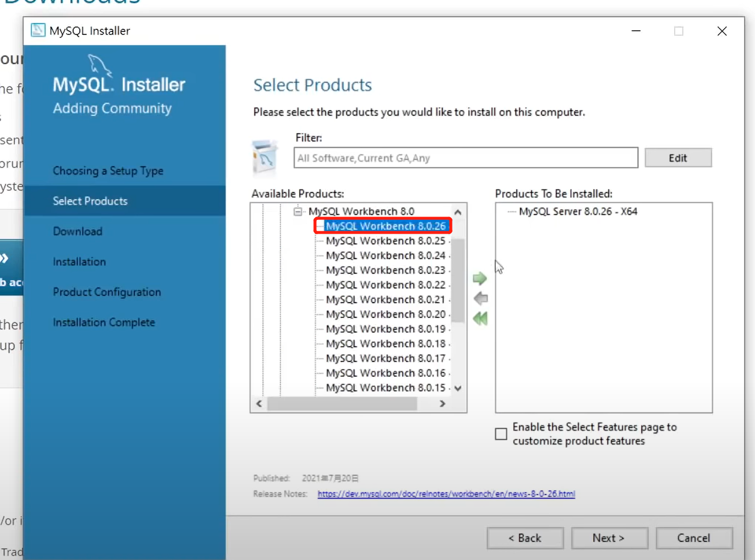The height and width of the screenshot is (560, 755).
Task: Click the Next button
Action: 609,538
